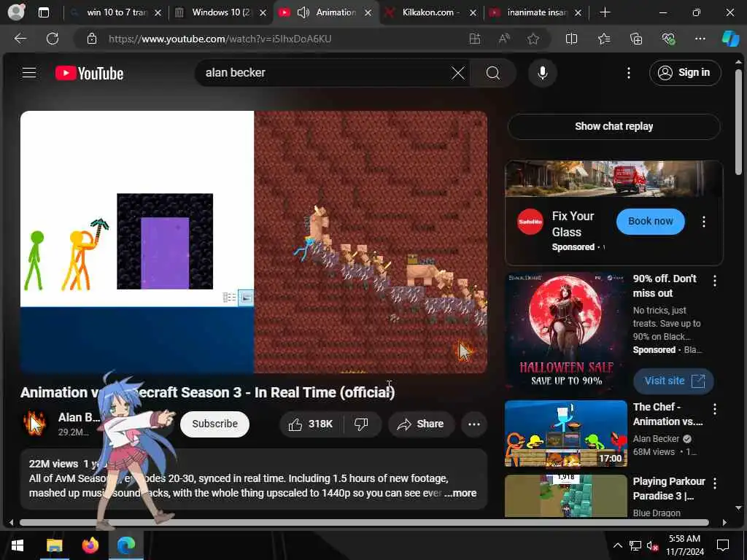Open Edge profile avatar

point(16,12)
